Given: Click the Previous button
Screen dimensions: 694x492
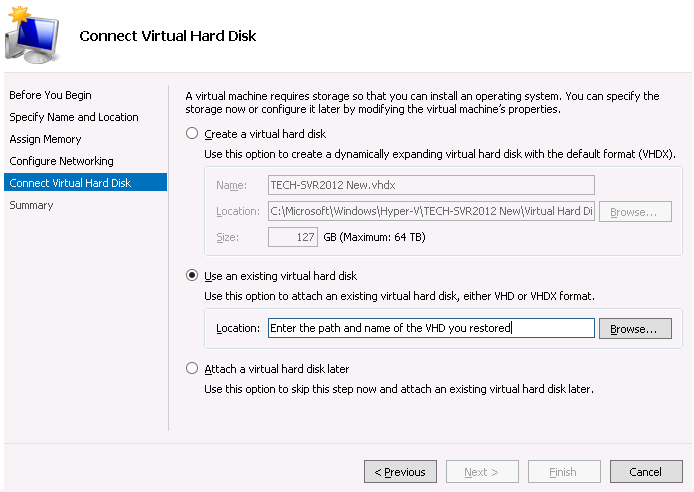Looking at the screenshot, I should click(400, 472).
